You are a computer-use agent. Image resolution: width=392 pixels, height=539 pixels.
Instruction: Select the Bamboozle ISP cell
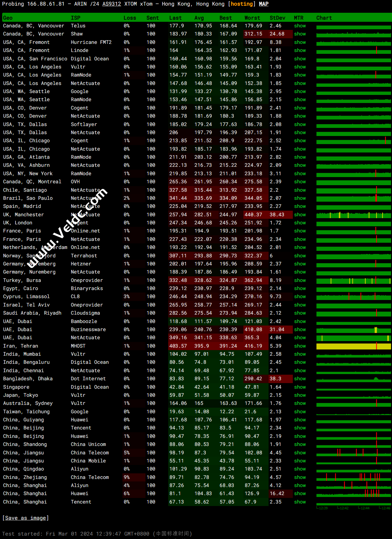point(84,321)
